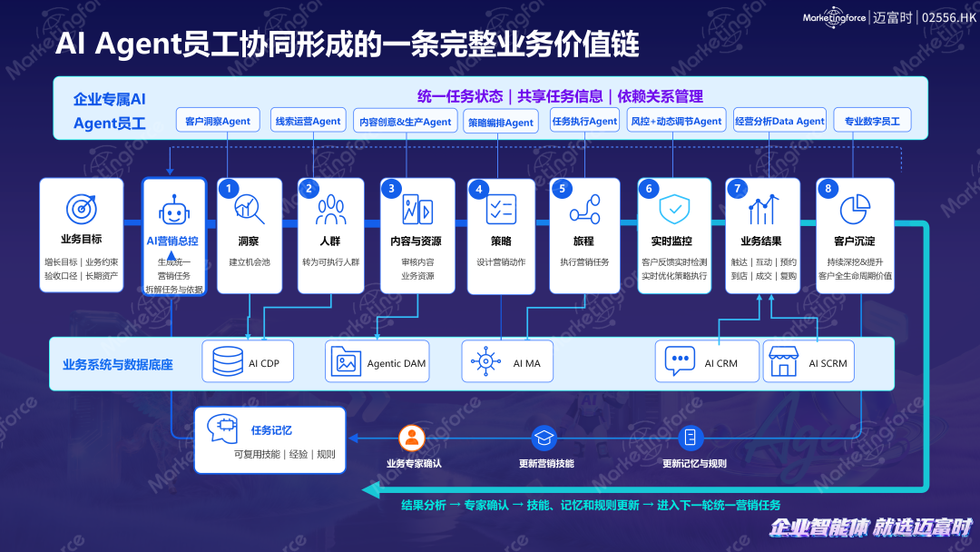Click the 人群 people group icon

coord(330,210)
